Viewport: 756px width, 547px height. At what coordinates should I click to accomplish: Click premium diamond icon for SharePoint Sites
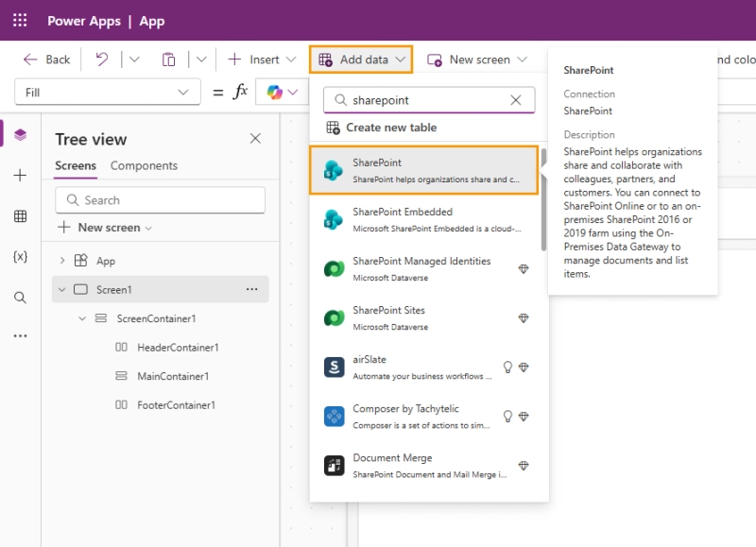tap(524, 317)
